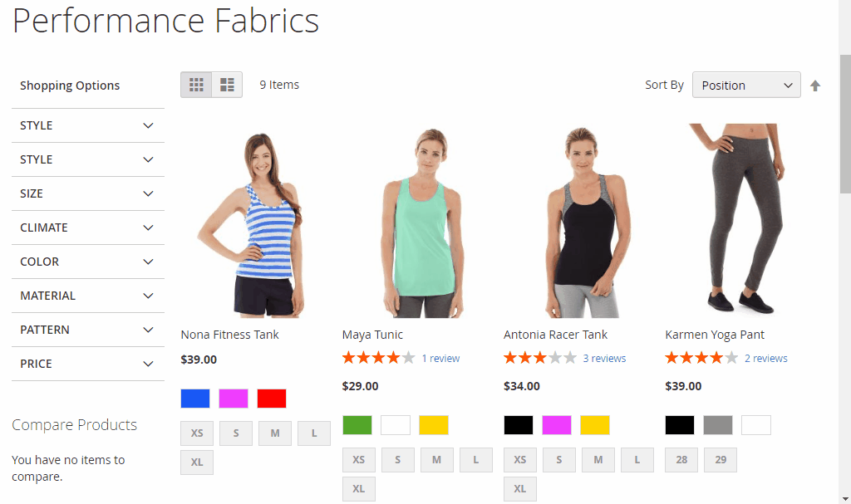Image resolution: width=851 pixels, height=504 pixels.
Task: Click the Karmen Yoga Pant star rating
Action: [701, 358]
